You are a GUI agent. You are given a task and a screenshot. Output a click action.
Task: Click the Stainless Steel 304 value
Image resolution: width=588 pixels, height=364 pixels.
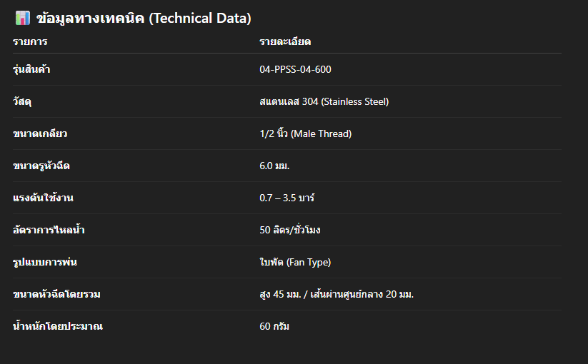[x=324, y=101]
